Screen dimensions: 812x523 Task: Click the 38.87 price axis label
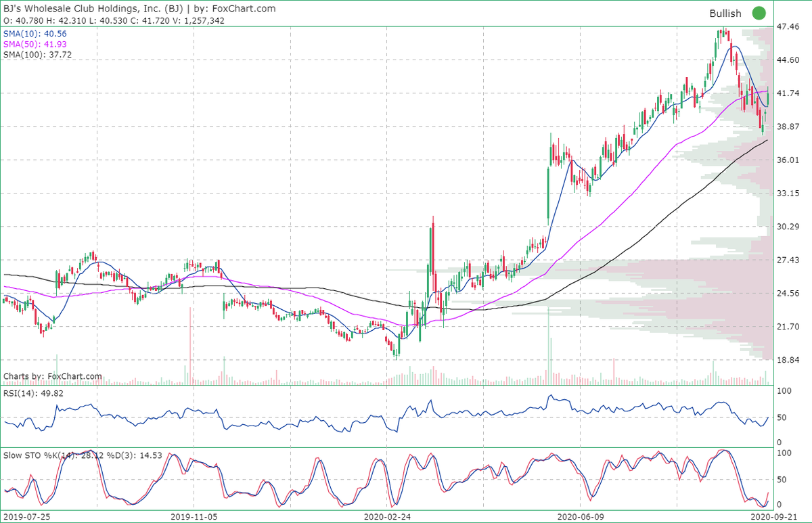(789, 127)
